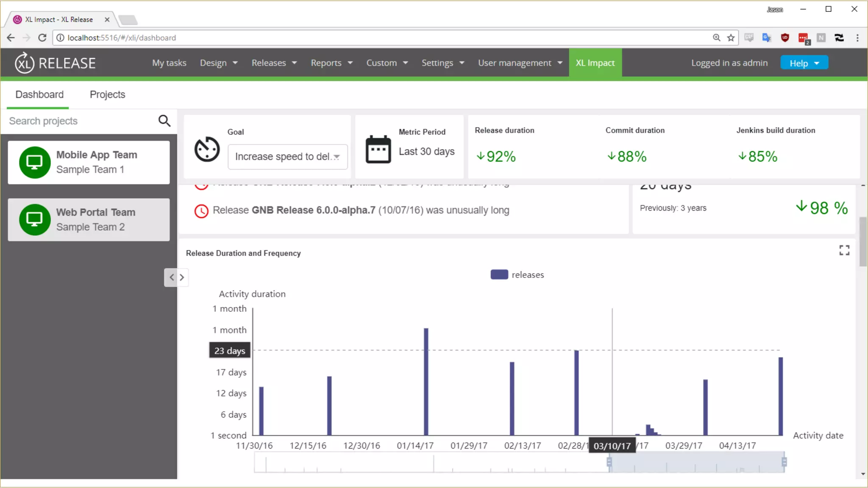Open the Help dropdown button

(x=804, y=63)
